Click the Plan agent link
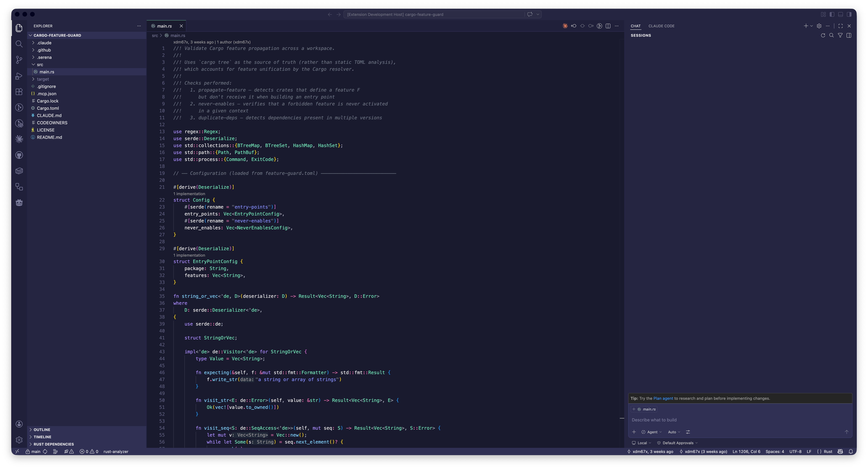The width and height of the screenshot is (868, 469). point(663,398)
